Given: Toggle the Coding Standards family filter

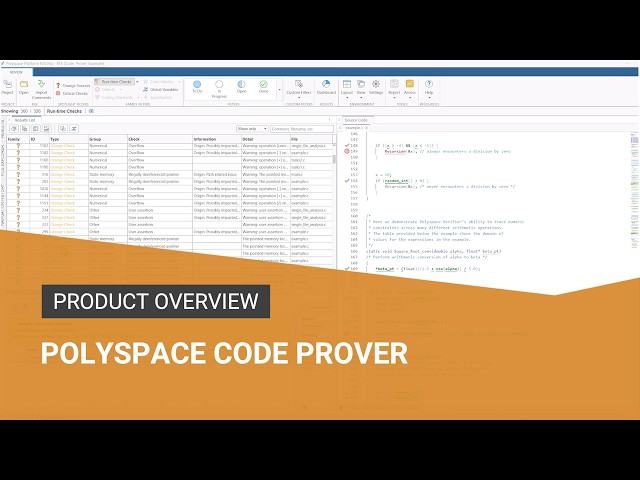Looking at the screenshot, I should point(114,97).
